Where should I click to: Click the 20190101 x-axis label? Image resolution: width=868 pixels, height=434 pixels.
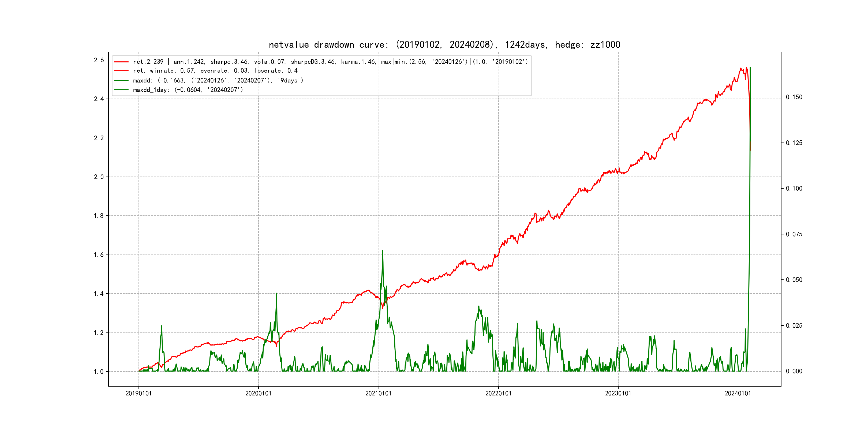click(139, 393)
